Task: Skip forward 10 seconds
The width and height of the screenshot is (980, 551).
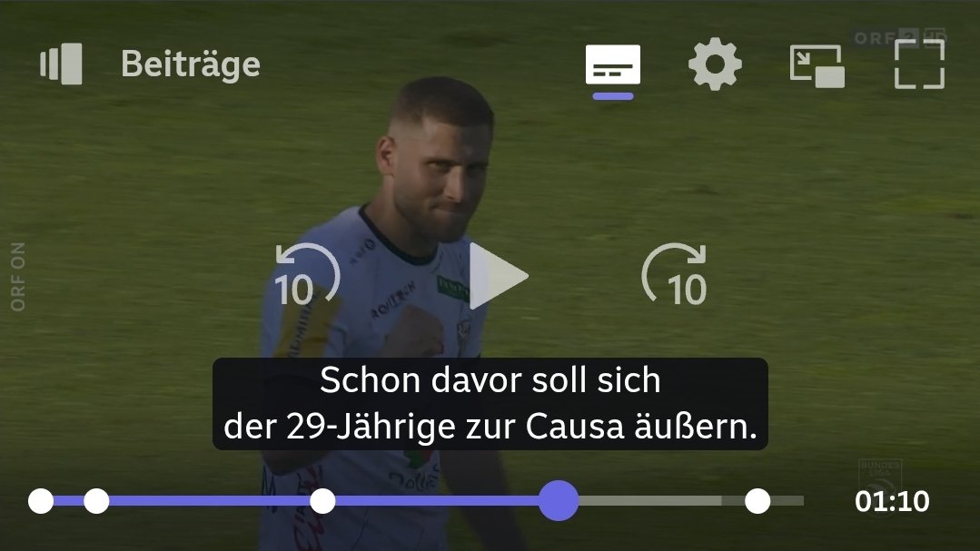Action: point(675,276)
